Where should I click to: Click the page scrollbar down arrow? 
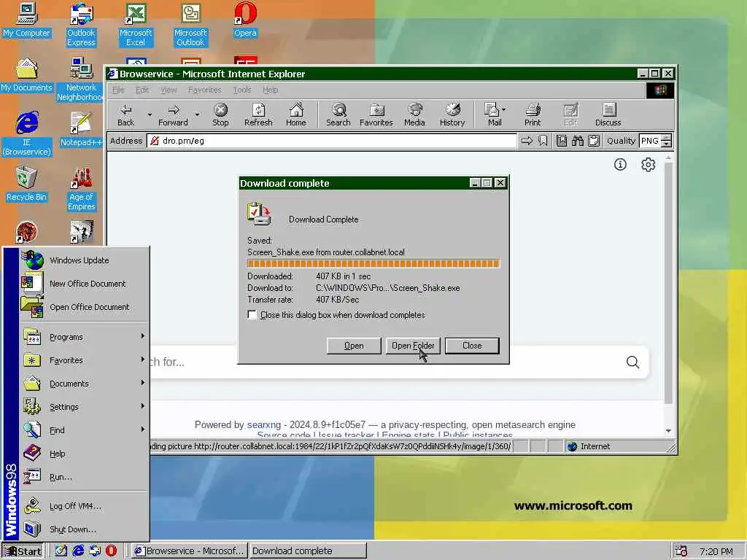(668, 430)
